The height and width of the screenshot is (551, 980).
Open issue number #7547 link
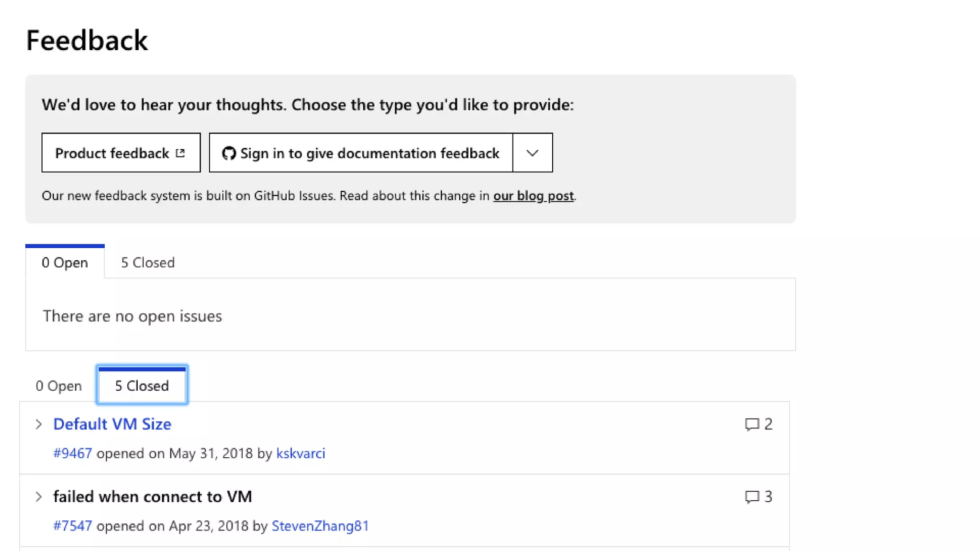point(72,526)
